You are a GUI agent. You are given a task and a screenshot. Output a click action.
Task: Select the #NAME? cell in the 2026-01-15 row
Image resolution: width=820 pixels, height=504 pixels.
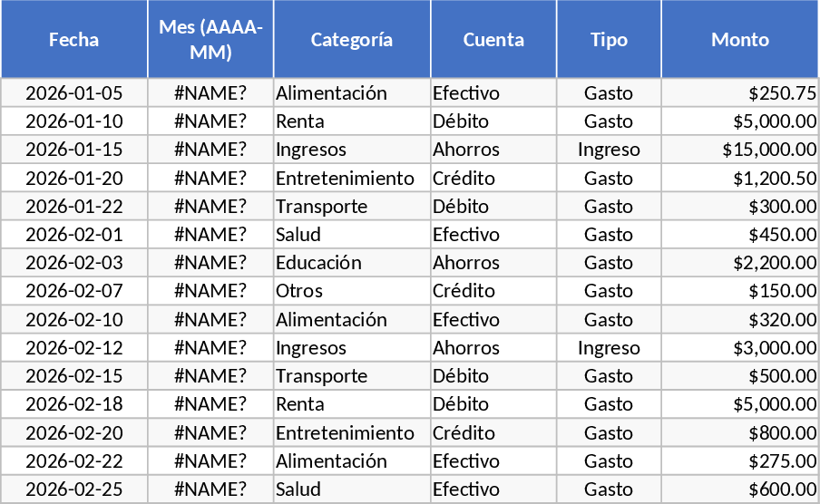[x=210, y=150]
